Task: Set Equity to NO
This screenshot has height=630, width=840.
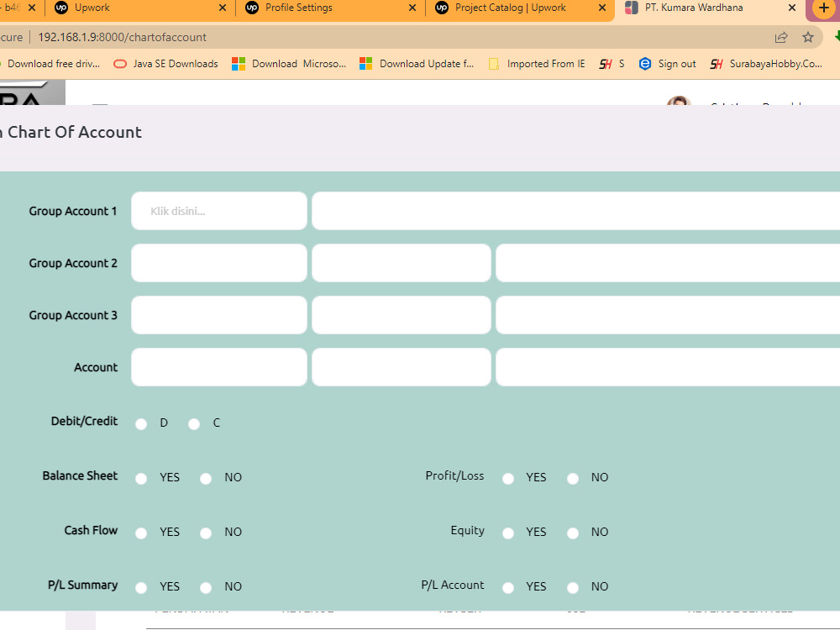Action: point(573,533)
